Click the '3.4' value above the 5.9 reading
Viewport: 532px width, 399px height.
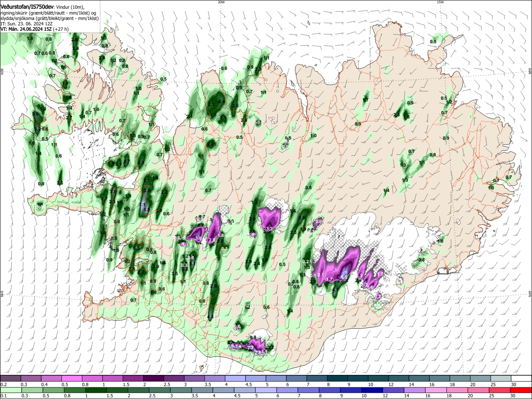point(146,191)
